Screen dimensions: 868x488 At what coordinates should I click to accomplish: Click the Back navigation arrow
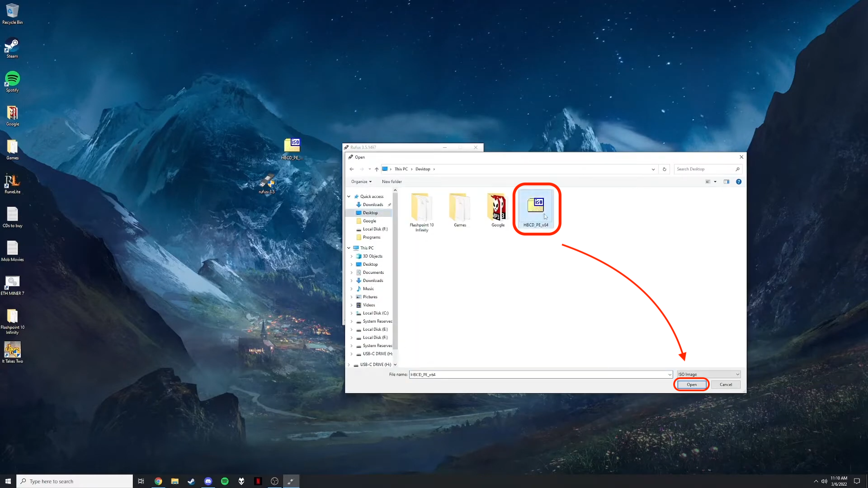coord(352,169)
